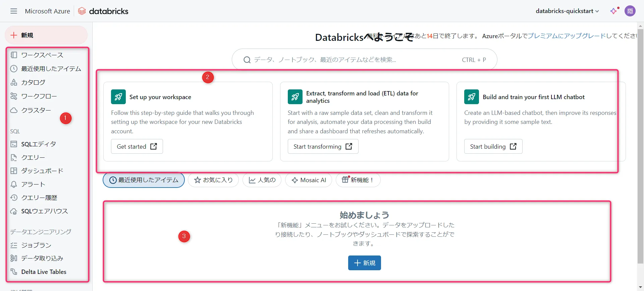Click the データ取り込み icon

pyautogui.click(x=14, y=258)
